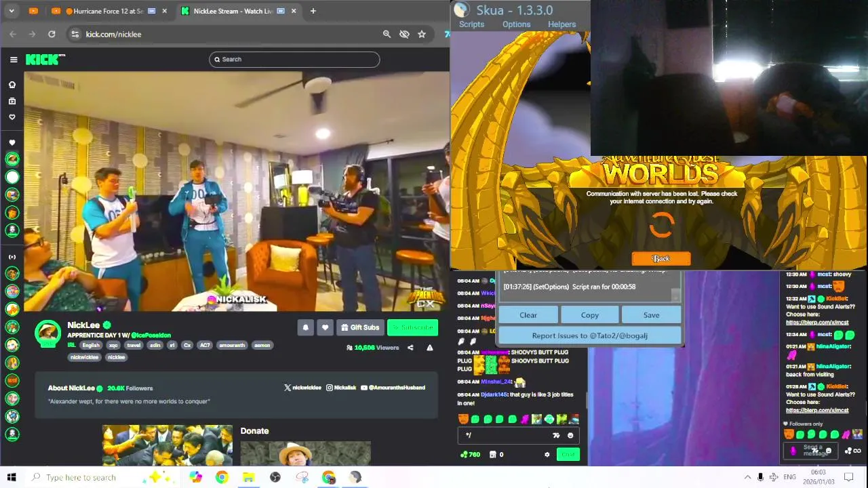Click the xqc tag
Viewport: 868px width, 488px height.
point(113,346)
